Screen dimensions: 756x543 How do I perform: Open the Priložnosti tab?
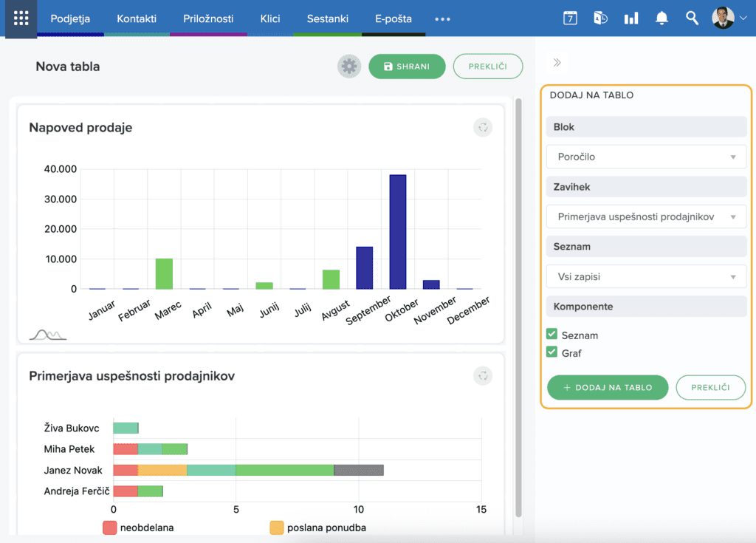[x=208, y=18]
